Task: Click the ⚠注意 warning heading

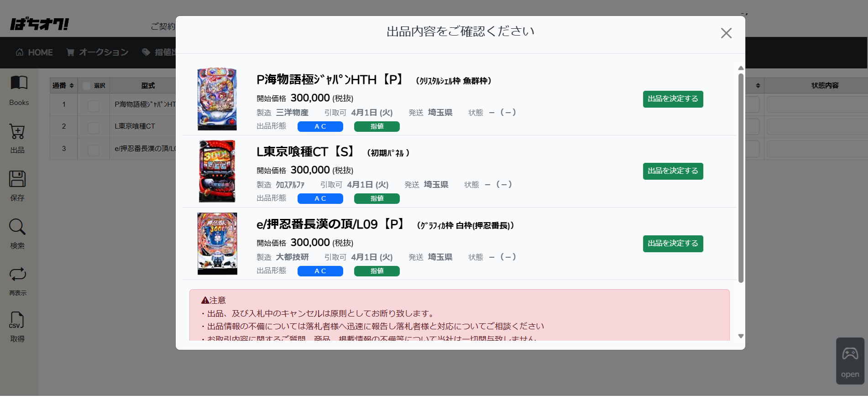Action: pos(214,300)
